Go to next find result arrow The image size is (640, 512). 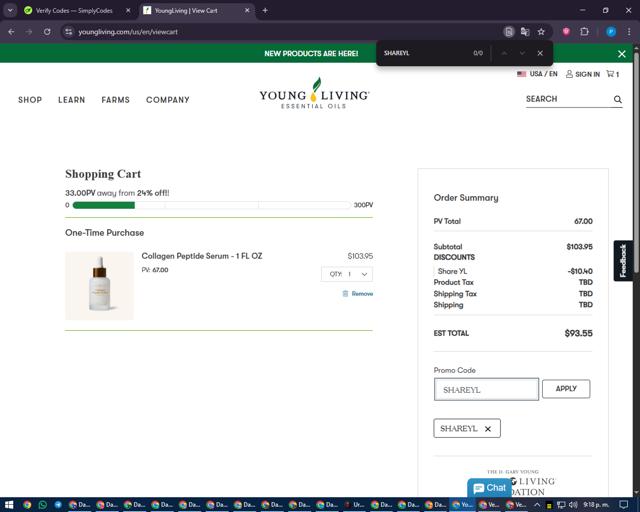coord(522,53)
